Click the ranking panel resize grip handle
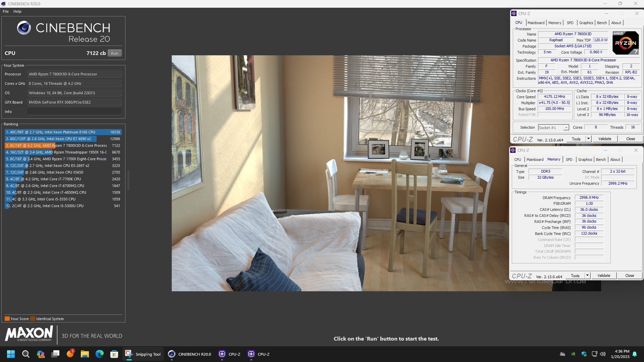This screenshot has height=362, width=644. pos(128,180)
